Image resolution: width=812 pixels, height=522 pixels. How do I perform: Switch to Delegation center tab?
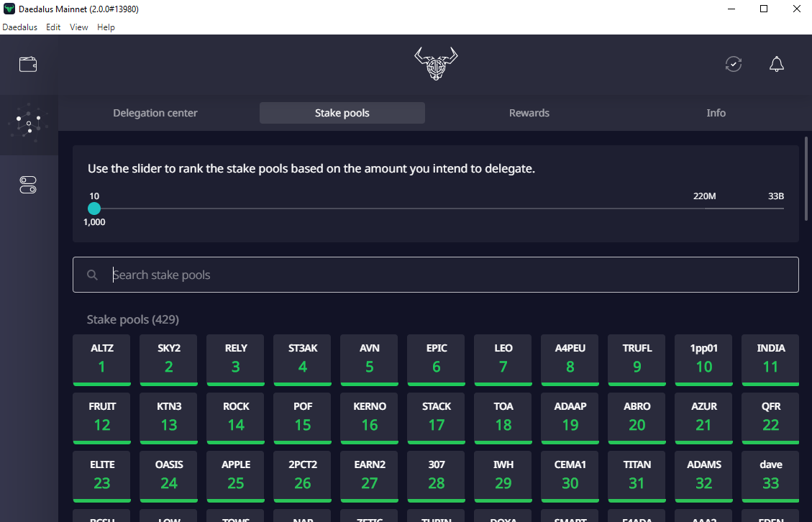pyautogui.click(x=155, y=113)
